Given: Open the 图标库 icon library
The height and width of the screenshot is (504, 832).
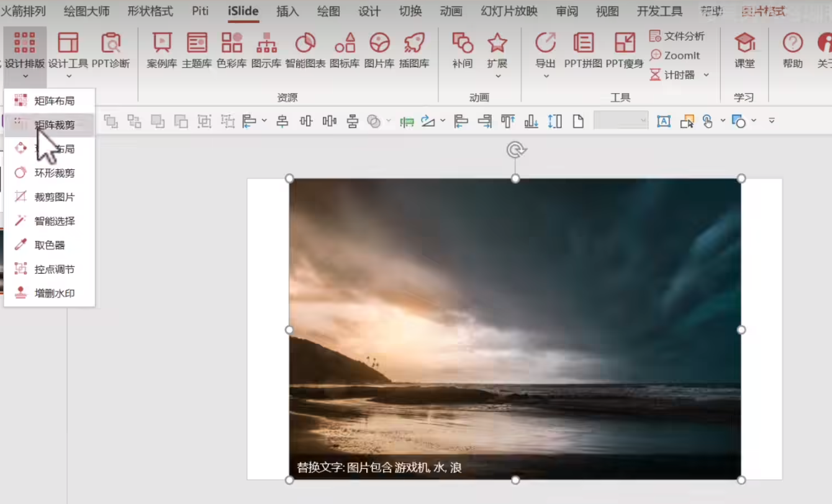Looking at the screenshot, I should pyautogui.click(x=345, y=51).
